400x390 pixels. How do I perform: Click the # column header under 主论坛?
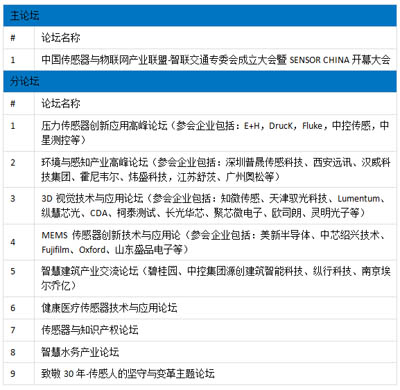click(13, 38)
